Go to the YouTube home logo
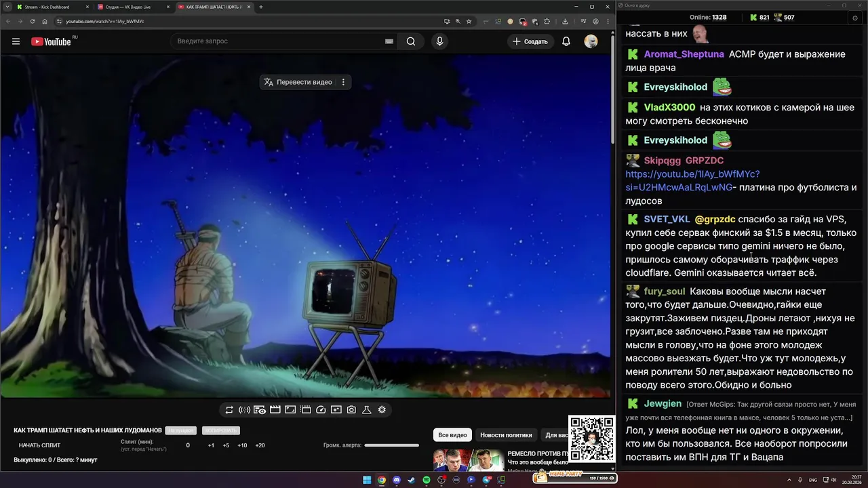The width and height of the screenshot is (868, 488). 51,41
